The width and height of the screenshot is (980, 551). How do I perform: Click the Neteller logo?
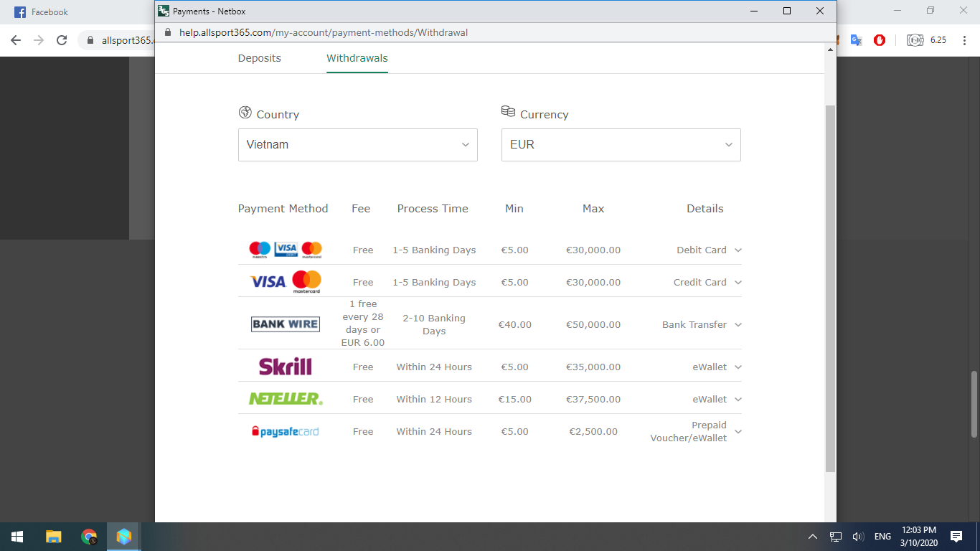tap(286, 399)
